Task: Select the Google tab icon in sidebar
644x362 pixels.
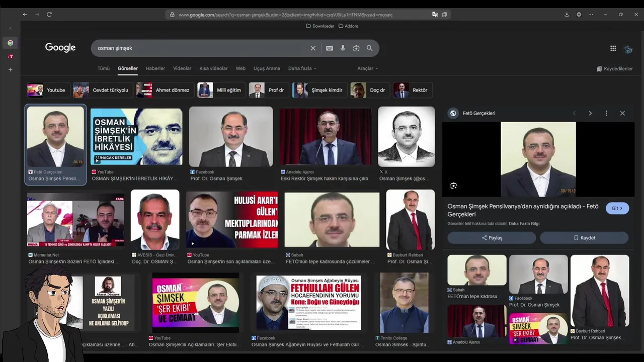Action: (10, 43)
